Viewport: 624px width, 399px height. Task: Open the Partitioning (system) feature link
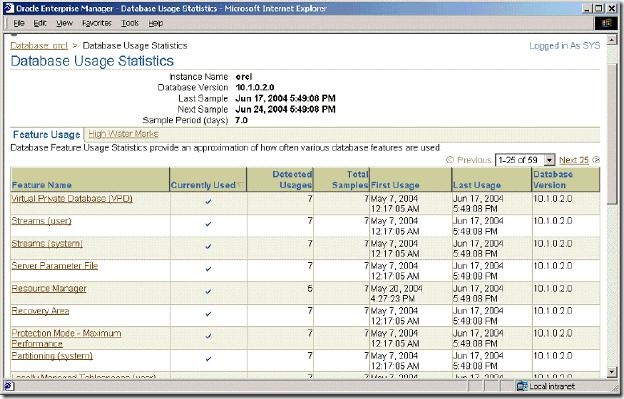52,356
